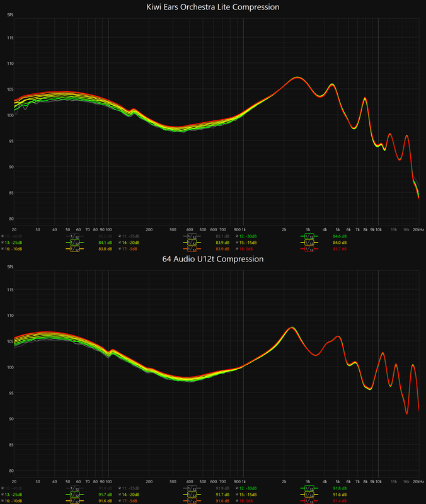Click the 83.8 dB value in Kiwi Ears legend
Viewport: 426px width, 504px height.
(105, 249)
